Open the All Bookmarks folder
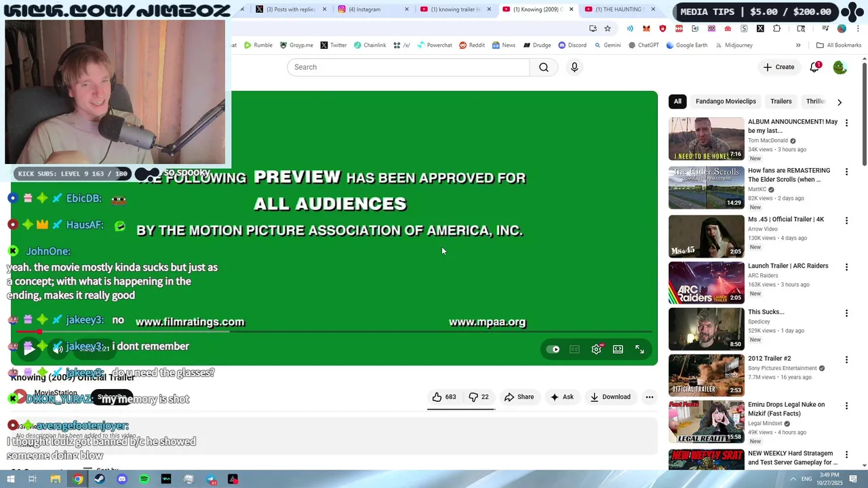This screenshot has height=488, width=868. tap(839, 45)
